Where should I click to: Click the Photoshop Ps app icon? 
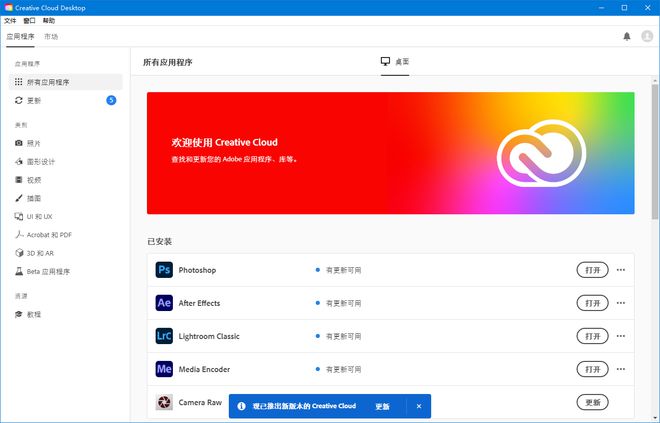(164, 270)
